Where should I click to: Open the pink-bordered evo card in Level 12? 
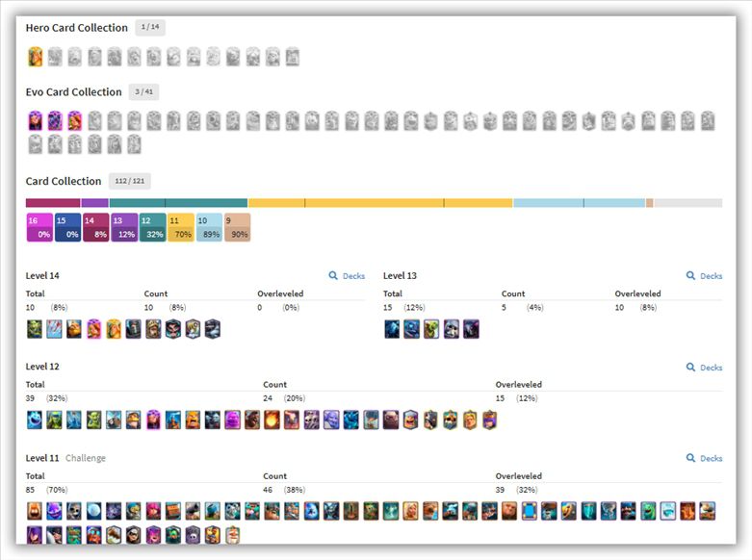tap(153, 420)
